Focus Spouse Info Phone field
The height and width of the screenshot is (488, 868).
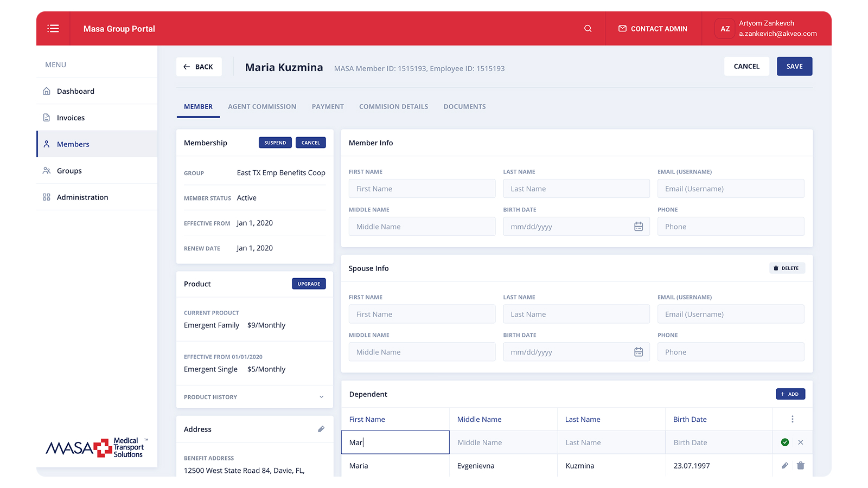[x=731, y=352]
